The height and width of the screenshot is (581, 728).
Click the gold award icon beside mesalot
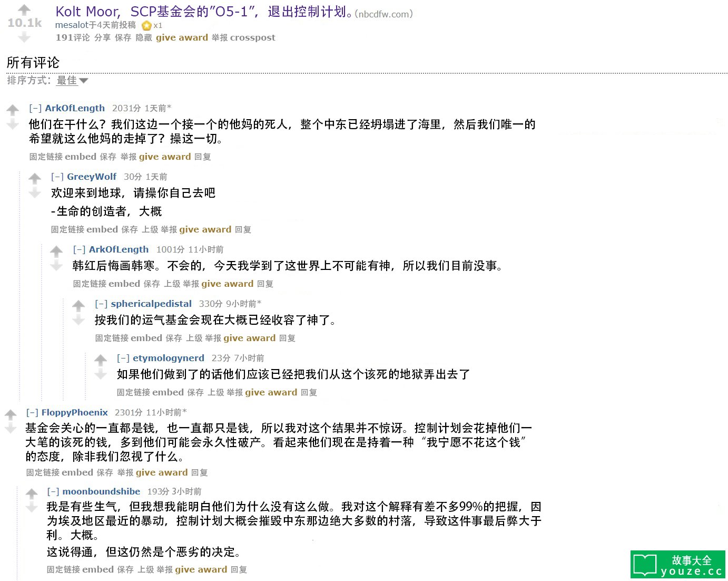point(146,25)
